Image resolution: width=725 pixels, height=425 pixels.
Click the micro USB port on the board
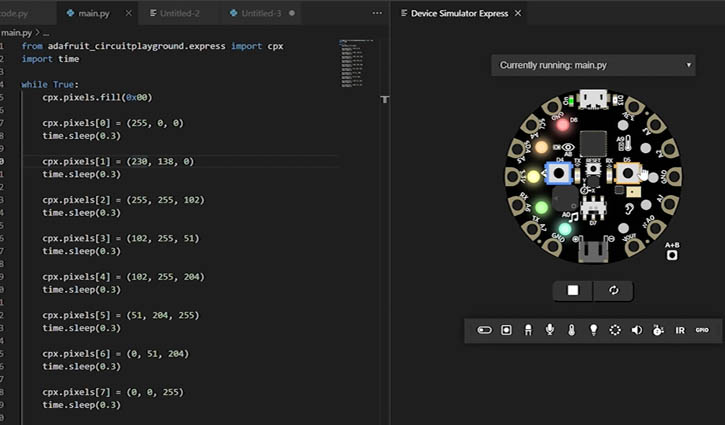[593, 99]
